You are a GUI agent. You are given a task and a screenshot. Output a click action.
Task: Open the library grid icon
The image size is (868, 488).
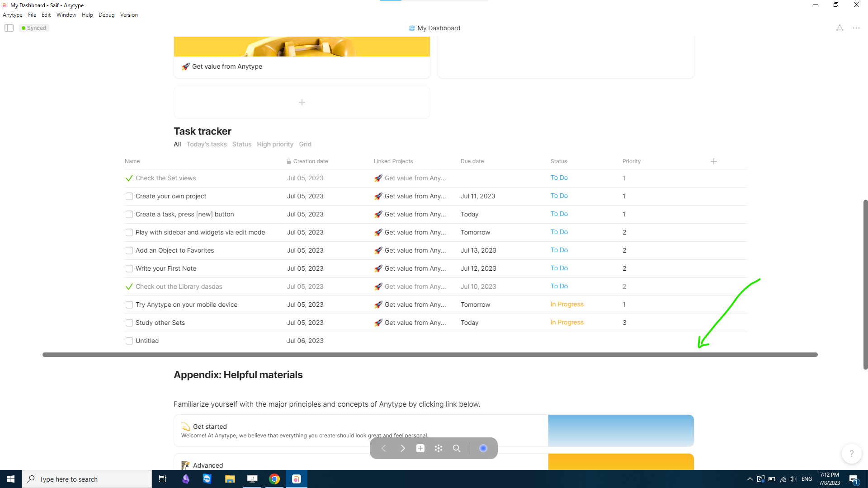click(x=439, y=448)
